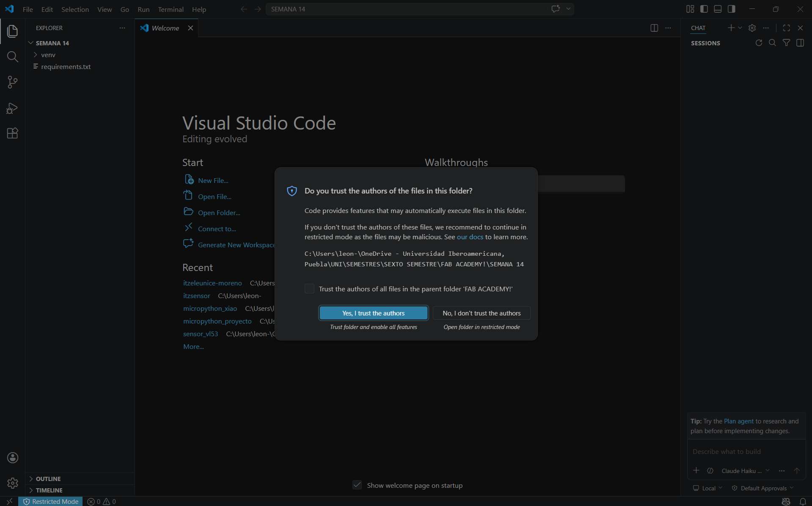This screenshot has height=506, width=812.
Task: Click Yes, I trust the authors
Action: pos(373,313)
